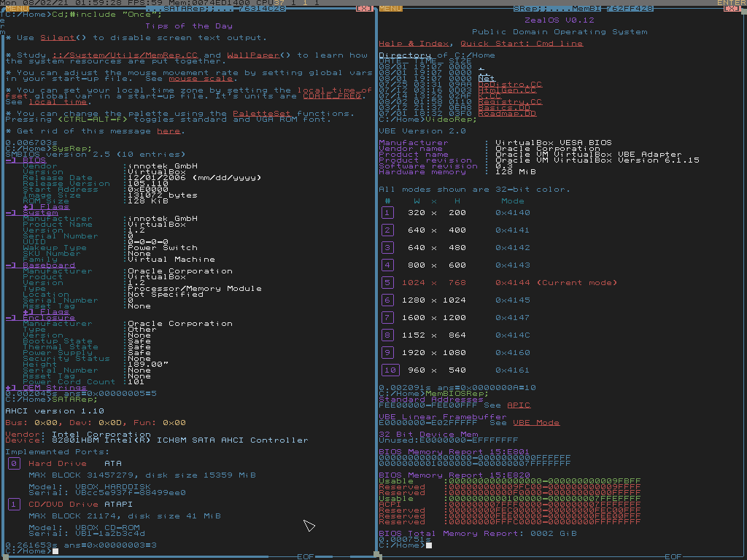Image resolution: width=747 pixels, height=560 pixels.
Task: Click 'SMBIOS version 2.5 (10 entries)' text
Action: tap(96, 155)
